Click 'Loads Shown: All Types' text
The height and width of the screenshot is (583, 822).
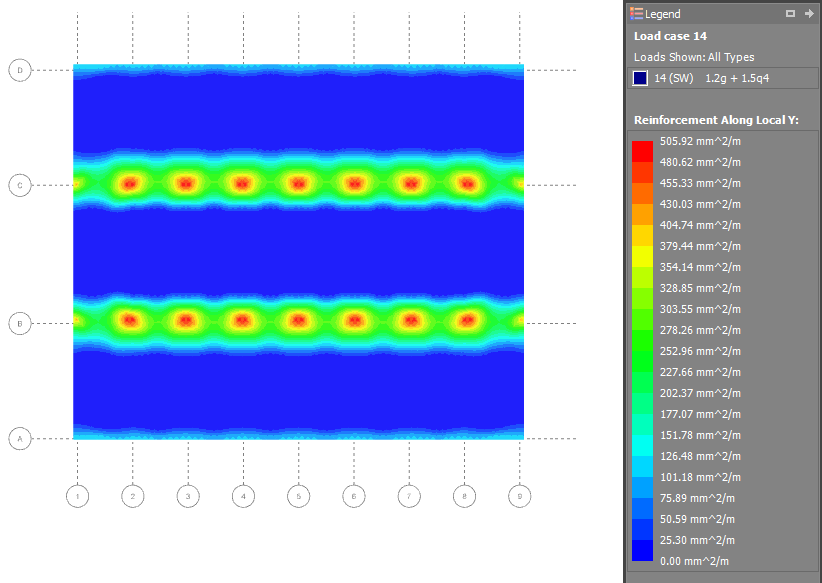694,57
